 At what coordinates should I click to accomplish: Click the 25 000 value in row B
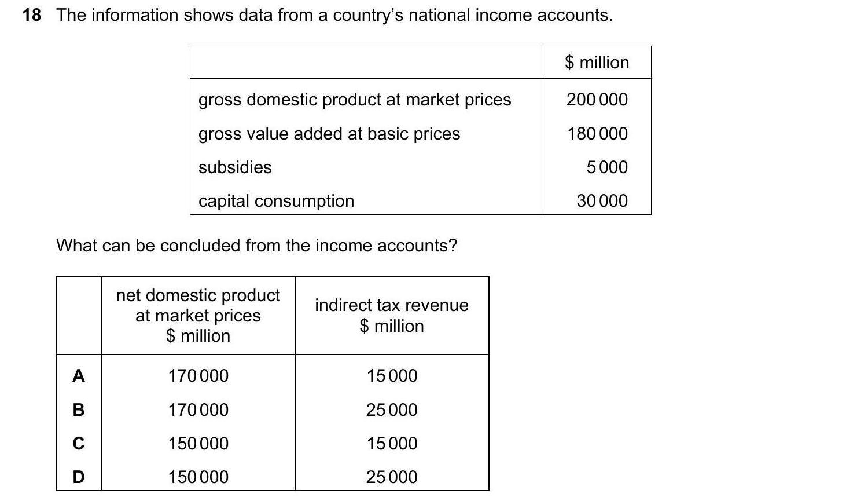(x=392, y=410)
